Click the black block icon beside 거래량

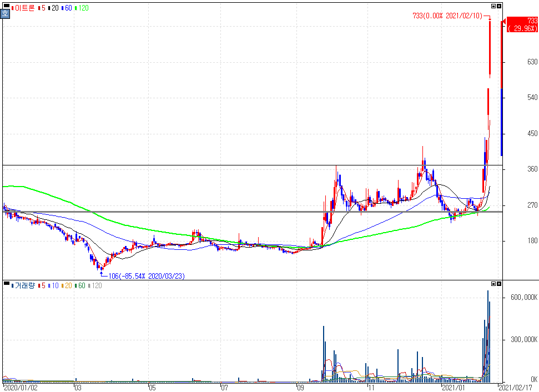click(x=6, y=283)
